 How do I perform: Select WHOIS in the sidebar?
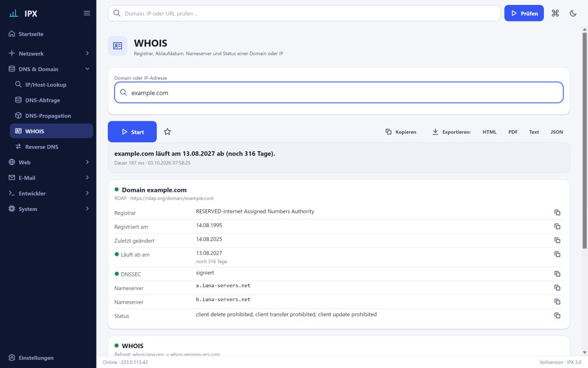(x=51, y=131)
